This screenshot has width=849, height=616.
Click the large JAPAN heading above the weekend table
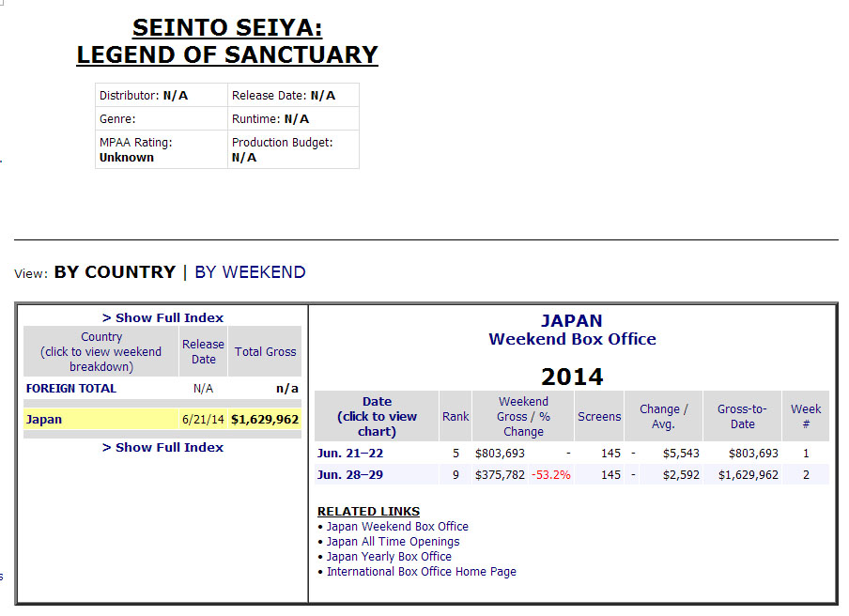(x=572, y=320)
